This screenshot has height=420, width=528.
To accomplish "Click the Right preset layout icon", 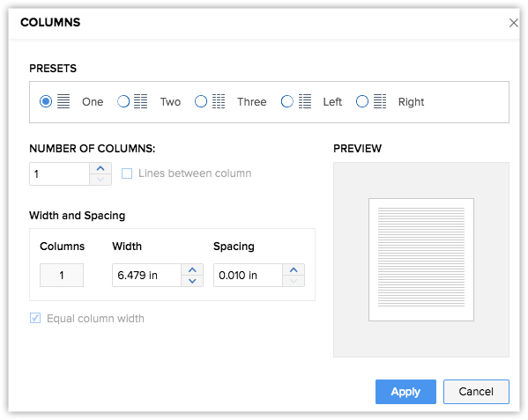I will pyautogui.click(x=380, y=101).
